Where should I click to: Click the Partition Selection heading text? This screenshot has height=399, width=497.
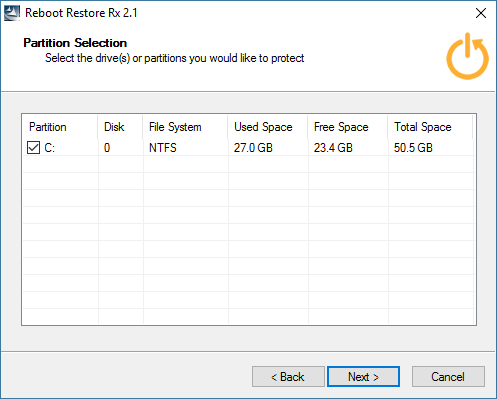75,43
